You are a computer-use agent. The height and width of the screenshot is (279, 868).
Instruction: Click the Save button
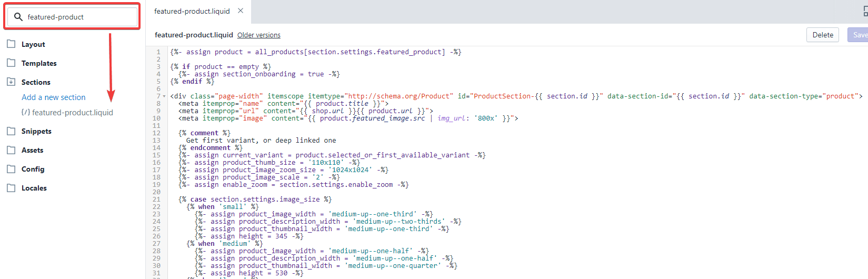859,35
